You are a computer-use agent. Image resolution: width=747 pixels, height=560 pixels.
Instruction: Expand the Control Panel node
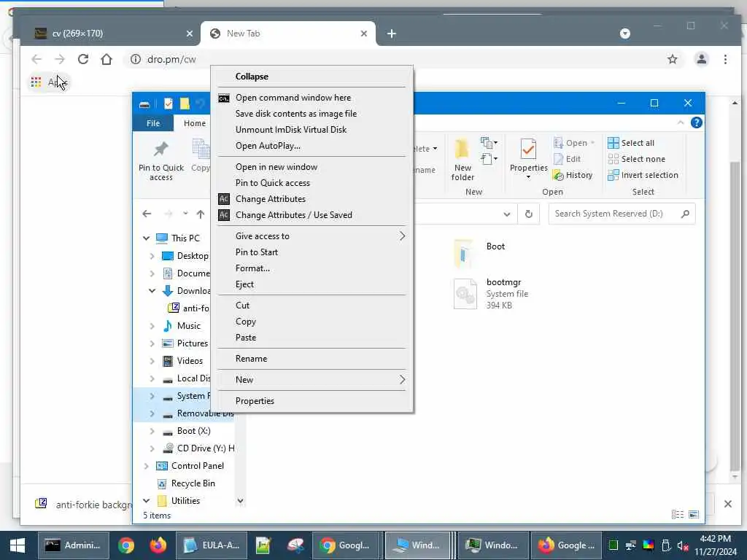click(x=146, y=466)
